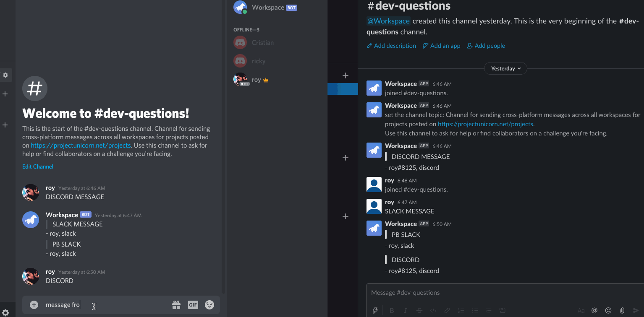Click the Edit Channel link in Discord

click(x=38, y=166)
